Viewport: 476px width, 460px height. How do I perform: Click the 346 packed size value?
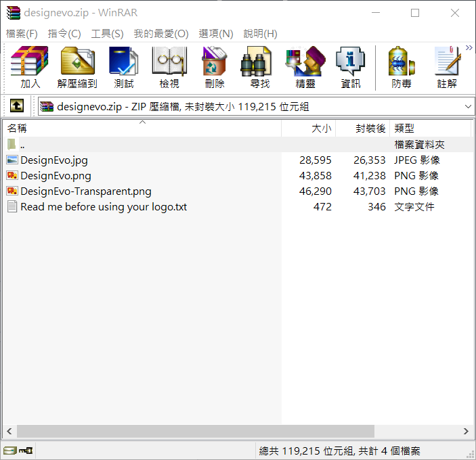point(376,207)
